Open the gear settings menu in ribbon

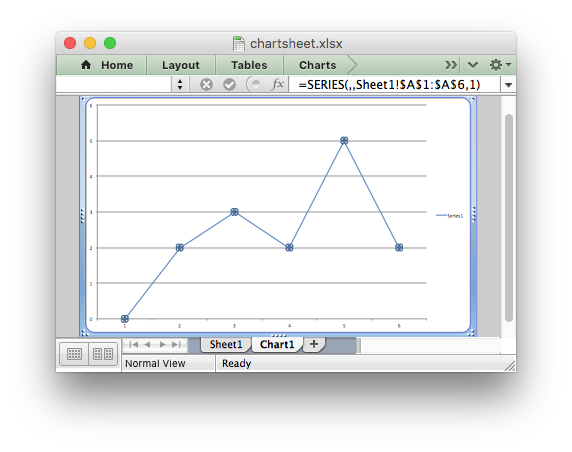tap(500, 65)
